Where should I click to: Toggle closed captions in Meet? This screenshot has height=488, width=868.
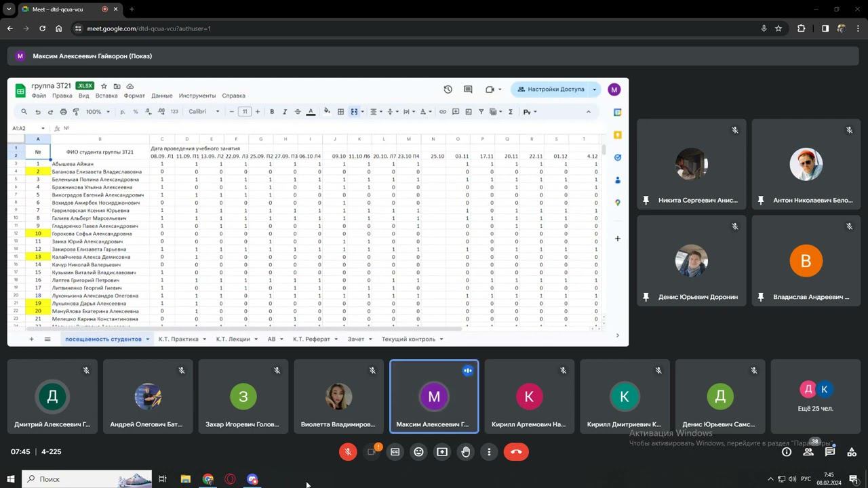tap(395, 452)
